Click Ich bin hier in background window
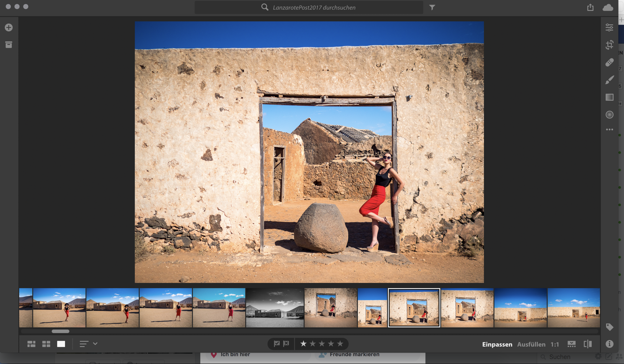This screenshot has width=624, height=364. (x=235, y=354)
